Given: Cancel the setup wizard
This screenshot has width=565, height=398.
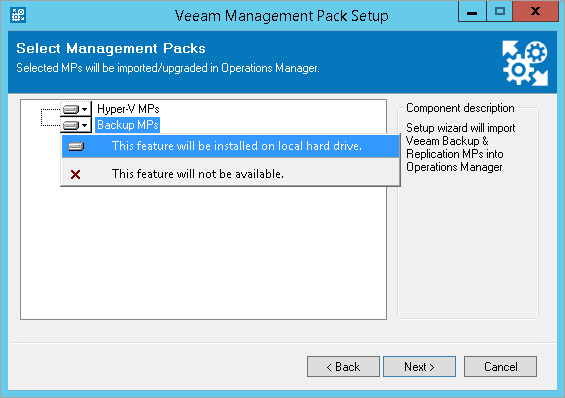Looking at the screenshot, I should pyautogui.click(x=501, y=367).
